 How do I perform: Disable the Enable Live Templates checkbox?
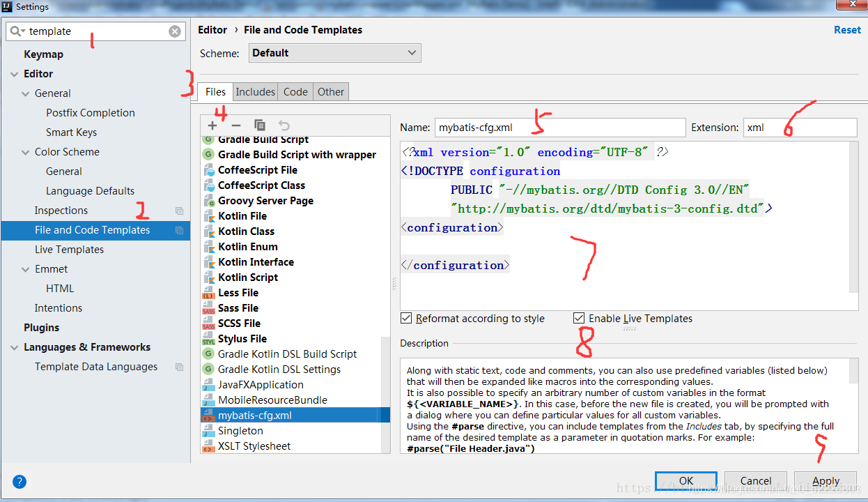(x=579, y=318)
